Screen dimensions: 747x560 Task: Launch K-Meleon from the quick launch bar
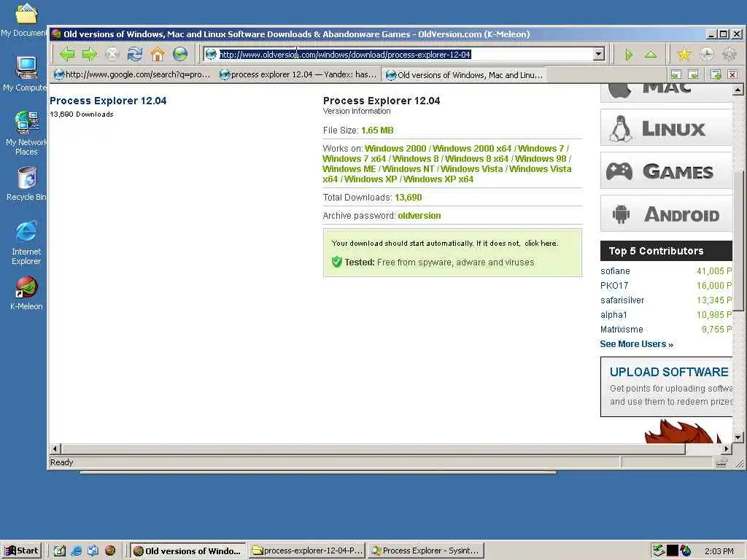click(x=110, y=551)
